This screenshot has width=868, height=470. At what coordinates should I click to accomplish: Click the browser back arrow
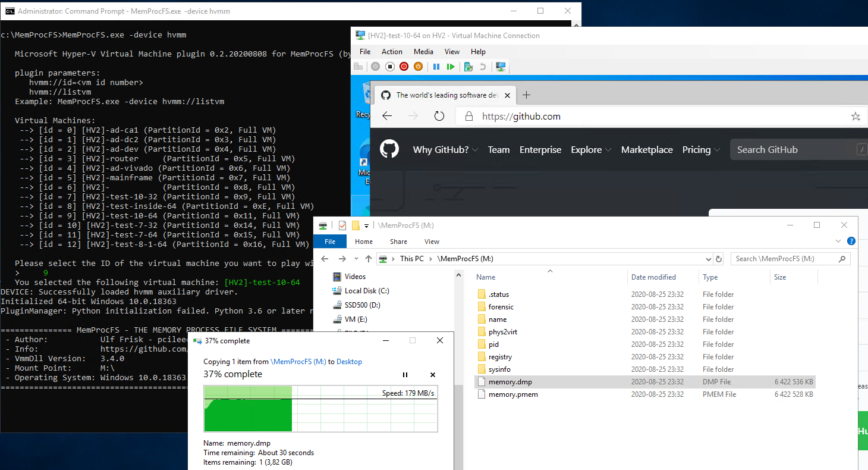pyautogui.click(x=387, y=116)
